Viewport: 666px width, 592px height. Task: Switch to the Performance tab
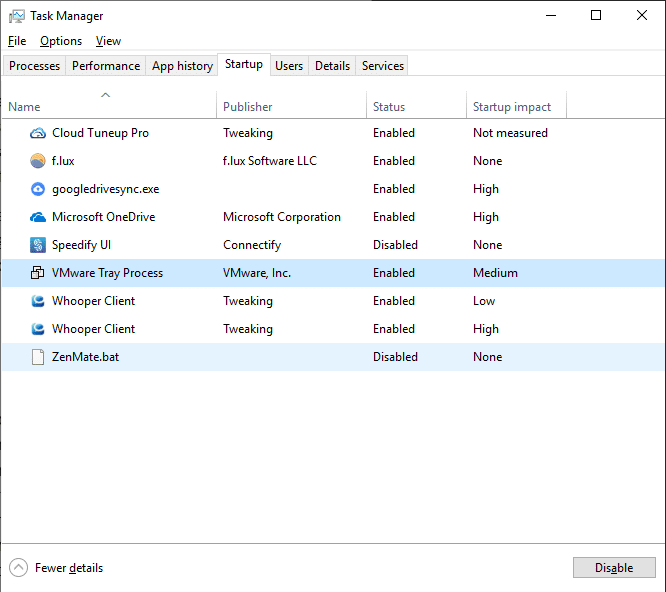(x=106, y=66)
